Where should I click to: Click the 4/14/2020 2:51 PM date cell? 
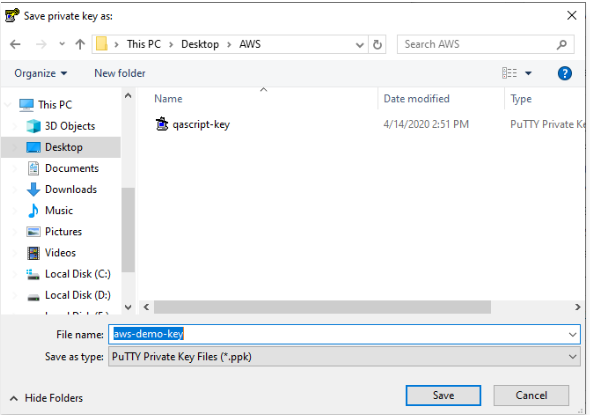pos(426,125)
